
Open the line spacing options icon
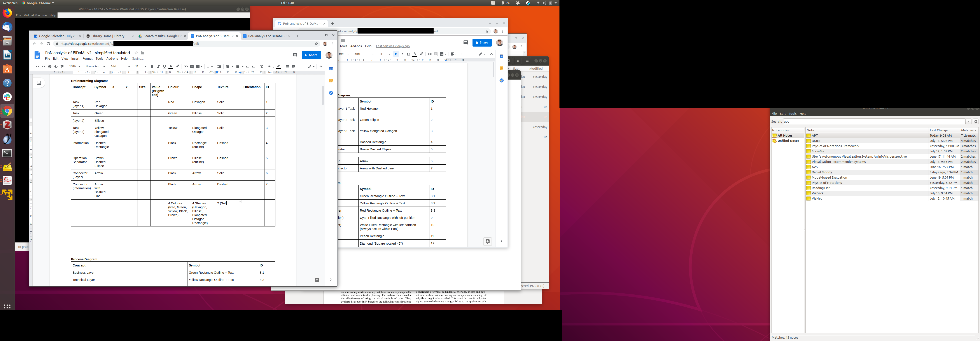click(x=219, y=66)
